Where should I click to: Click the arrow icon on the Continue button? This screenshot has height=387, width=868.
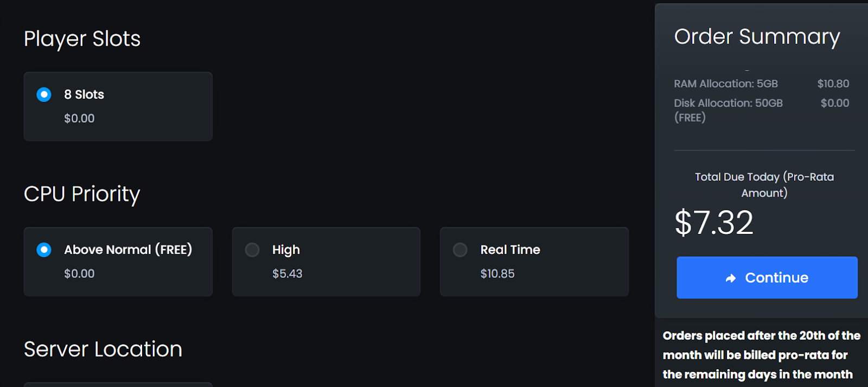731,278
